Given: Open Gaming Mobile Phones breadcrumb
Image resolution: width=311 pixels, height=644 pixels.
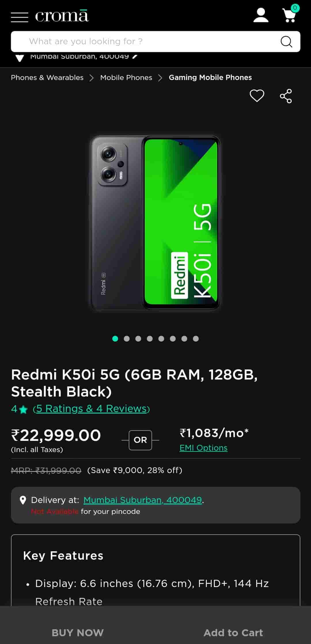Looking at the screenshot, I should tap(210, 77).
